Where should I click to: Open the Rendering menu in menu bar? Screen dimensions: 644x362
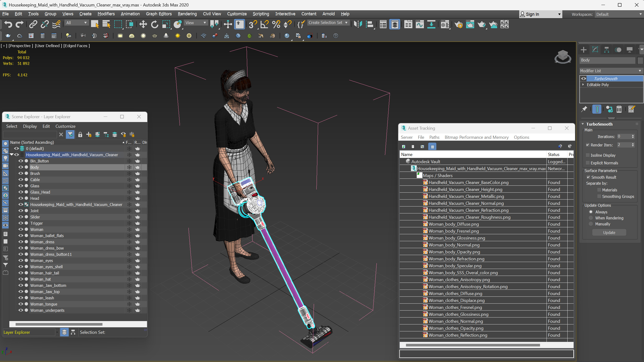coord(187,14)
